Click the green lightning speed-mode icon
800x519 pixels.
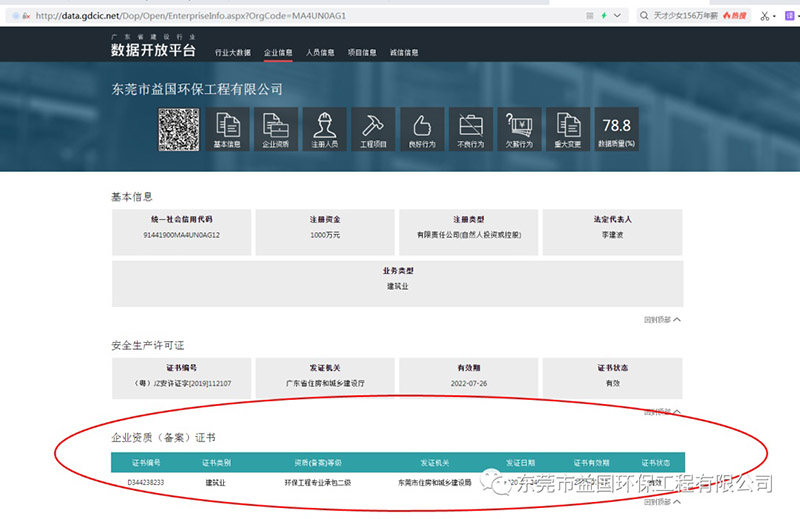pos(604,16)
